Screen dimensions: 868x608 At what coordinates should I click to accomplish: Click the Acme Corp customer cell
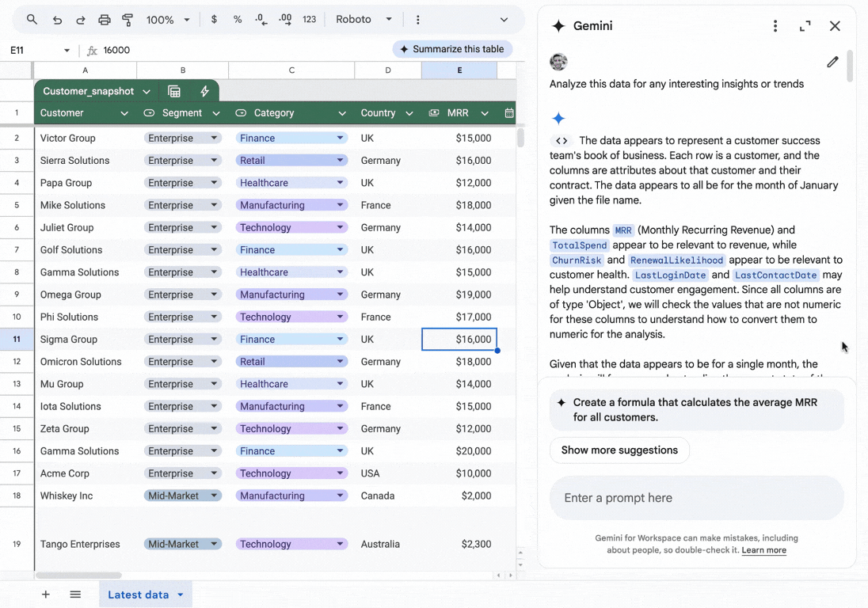click(x=86, y=473)
